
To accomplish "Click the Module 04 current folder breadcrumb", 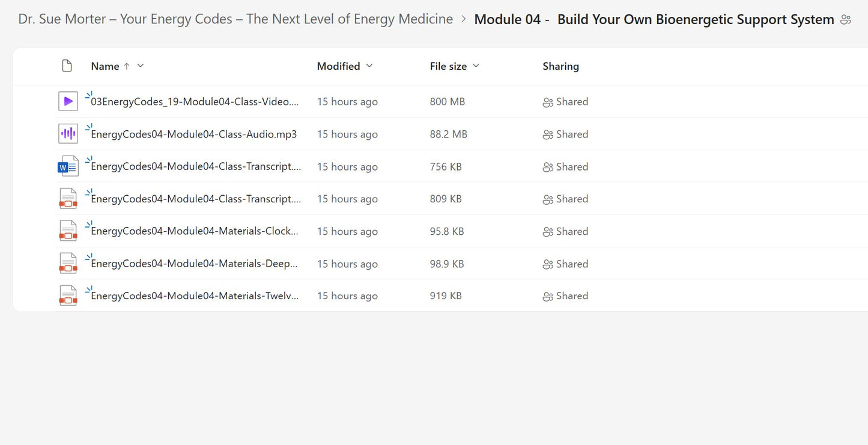I will coord(654,19).
